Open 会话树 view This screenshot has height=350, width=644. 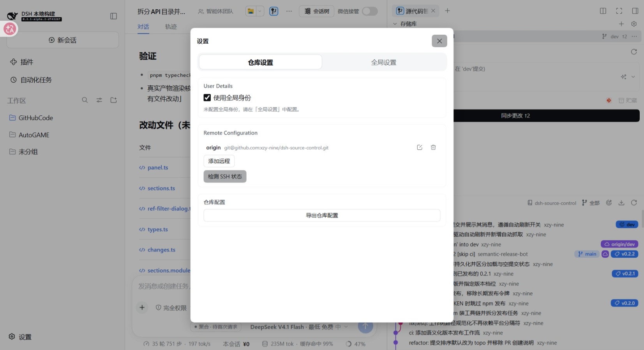pyautogui.click(x=317, y=11)
